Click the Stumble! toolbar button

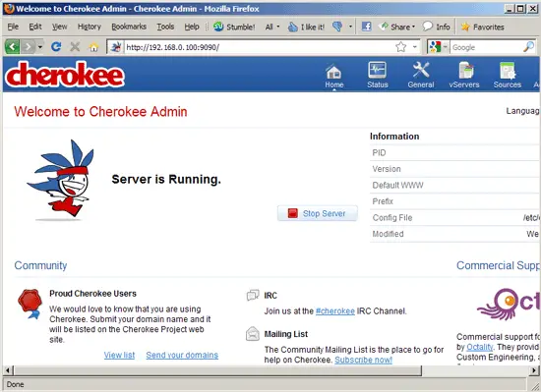[234, 27]
